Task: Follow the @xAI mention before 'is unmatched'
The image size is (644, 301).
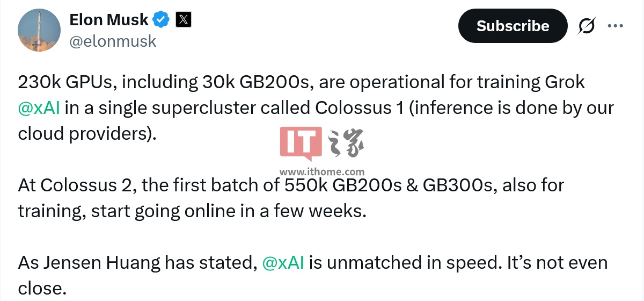Action: point(283,263)
